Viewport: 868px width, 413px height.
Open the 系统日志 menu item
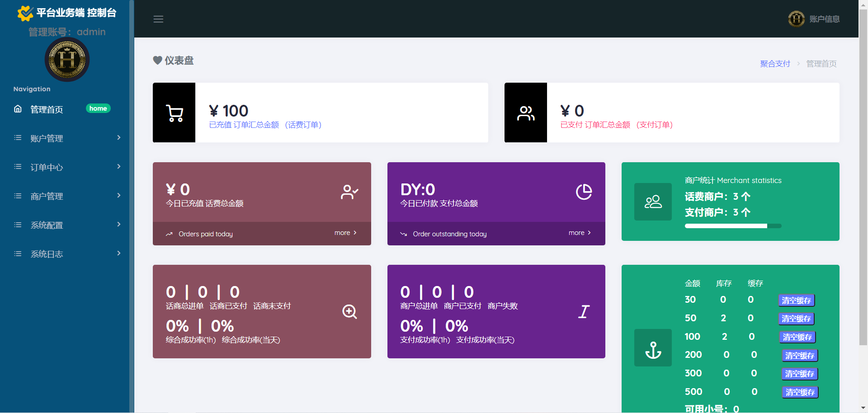pos(67,254)
